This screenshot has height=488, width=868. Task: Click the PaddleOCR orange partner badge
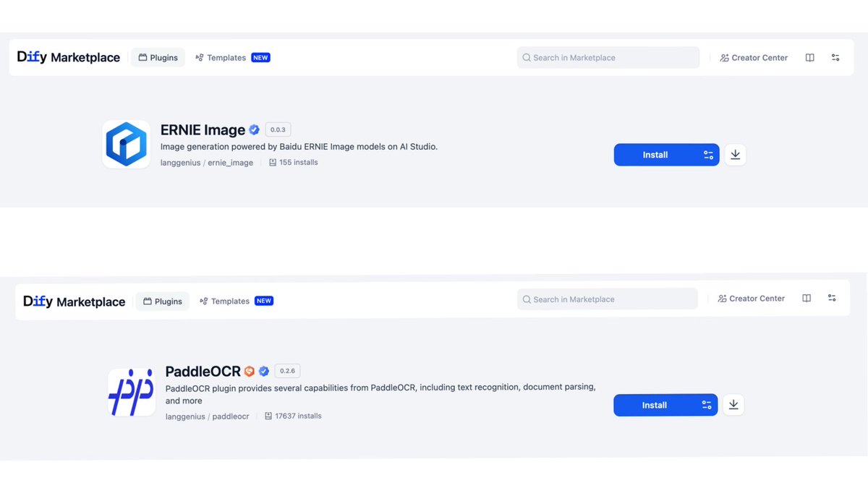(x=250, y=372)
